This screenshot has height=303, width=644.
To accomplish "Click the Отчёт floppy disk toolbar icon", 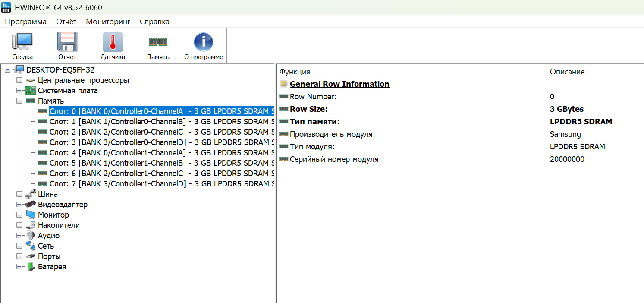I will (x=67, y=42).
